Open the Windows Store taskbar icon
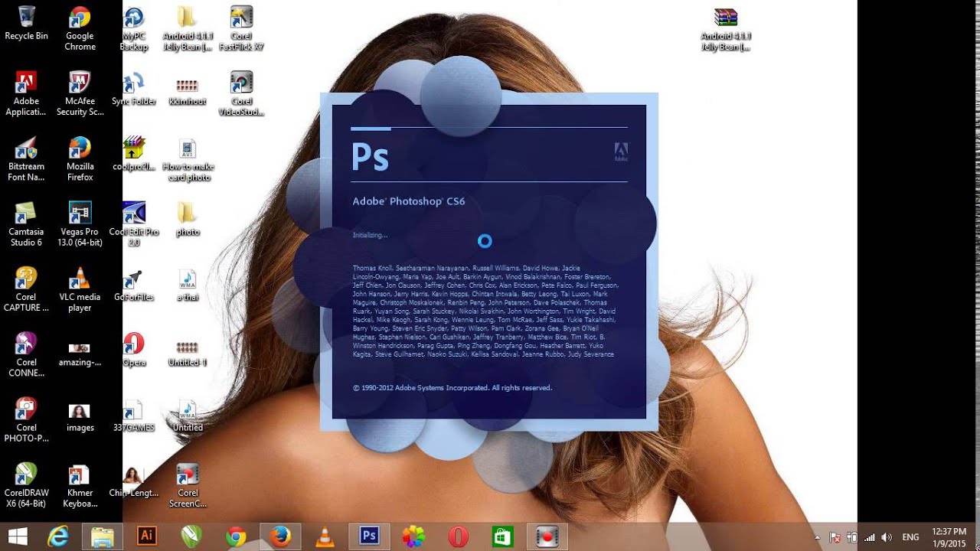Image resolution: width=980 pixels, height=551 pixels. pos(502,537)
